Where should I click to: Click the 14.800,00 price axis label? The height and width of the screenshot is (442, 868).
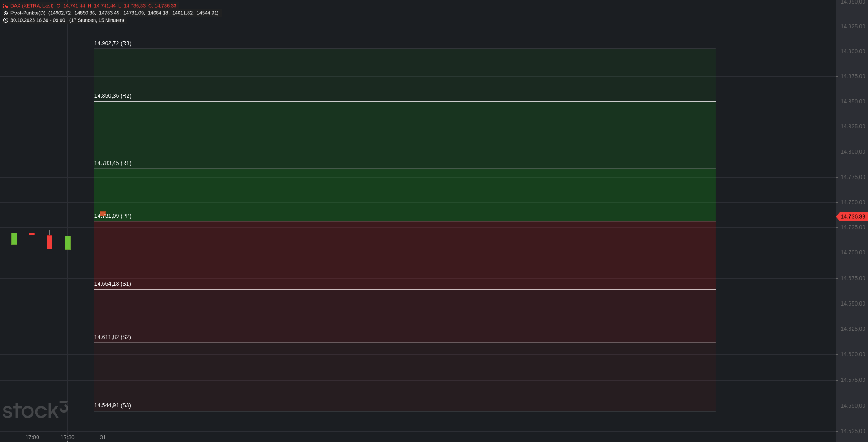pyautogui.click(x=853, y=152)
